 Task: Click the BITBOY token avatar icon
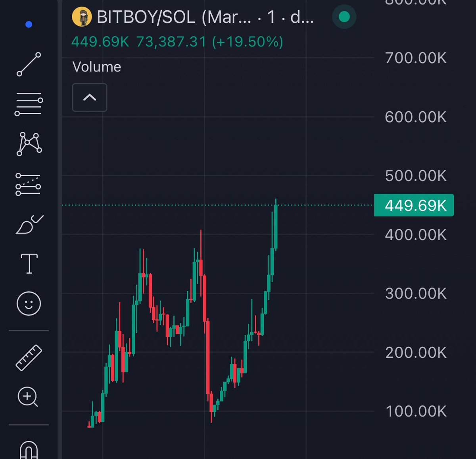[82, 17]
